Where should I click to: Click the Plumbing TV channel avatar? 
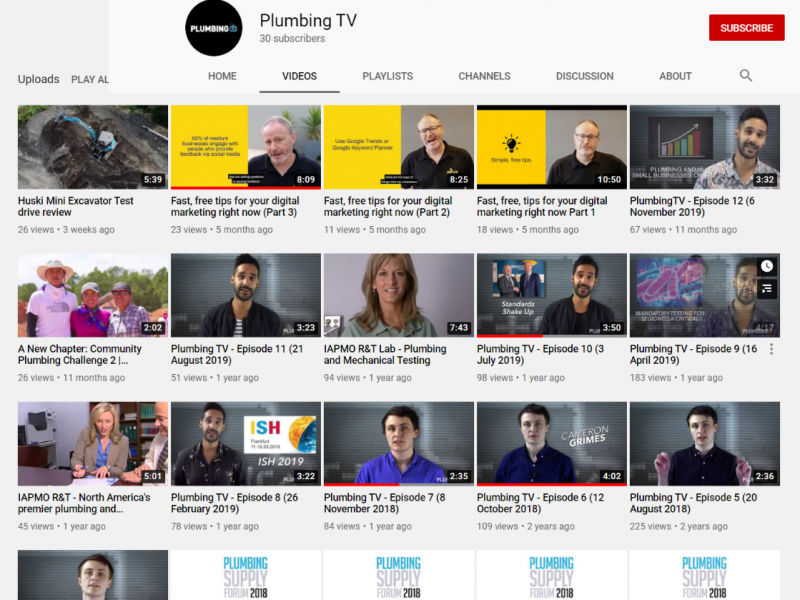point(213,28)
